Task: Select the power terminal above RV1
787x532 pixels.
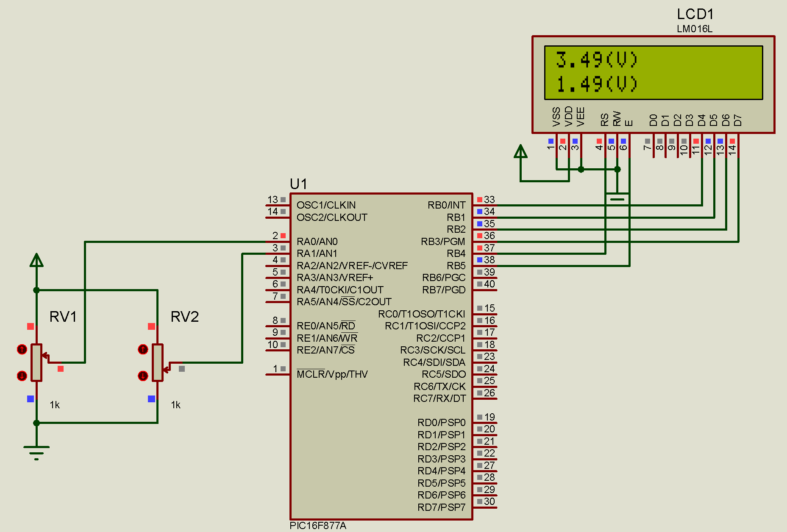Action: 36,260
